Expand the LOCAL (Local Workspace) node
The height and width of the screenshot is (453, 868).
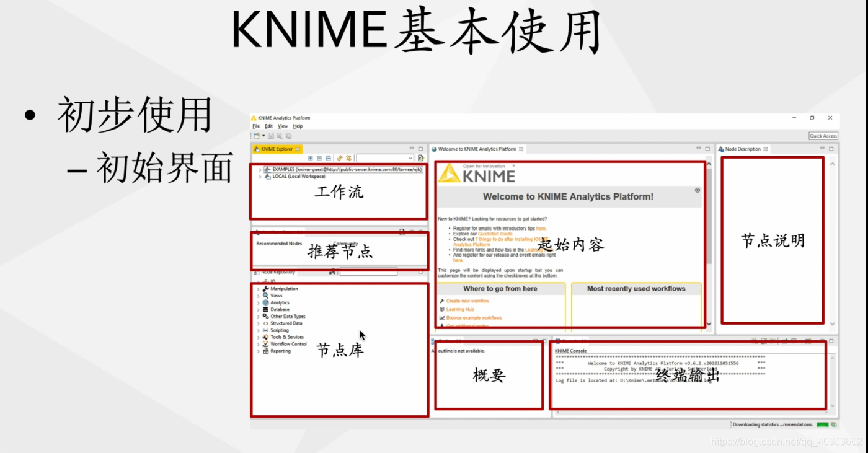click(260, 177)
